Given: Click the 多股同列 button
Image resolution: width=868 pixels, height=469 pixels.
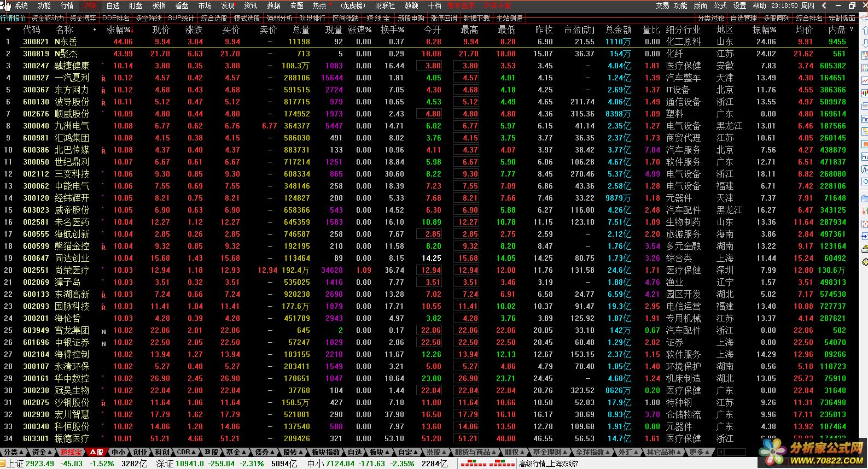Looking at the screenshot, I should 777,18.
